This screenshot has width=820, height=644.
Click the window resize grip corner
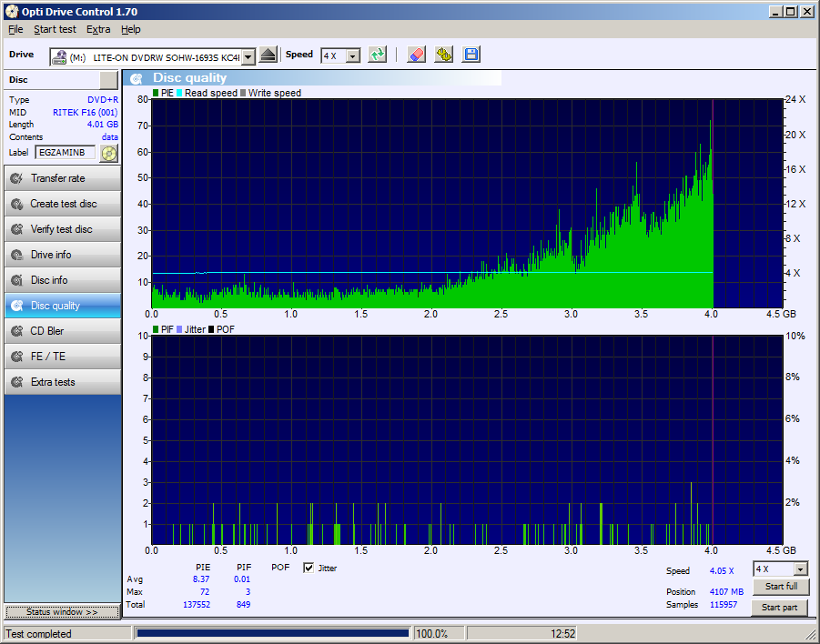[812, 635]
